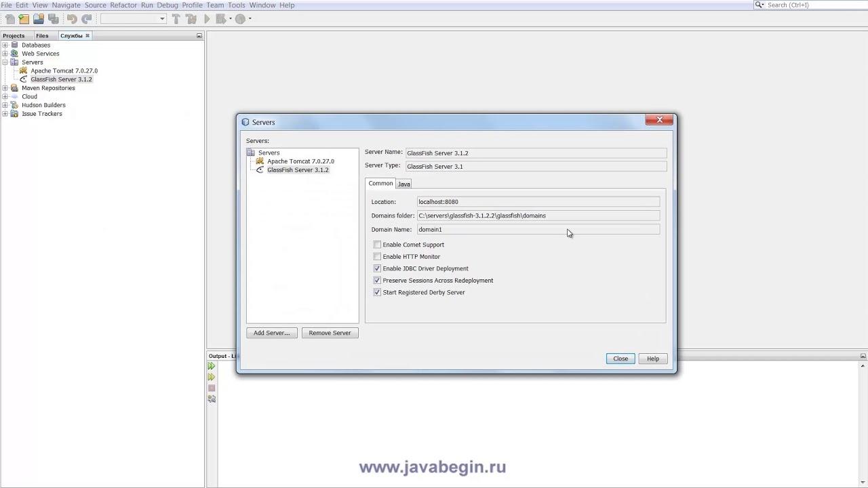The image size is (868, 488).
Task: Click the Add Server button
Action: (x=272, y=333)
